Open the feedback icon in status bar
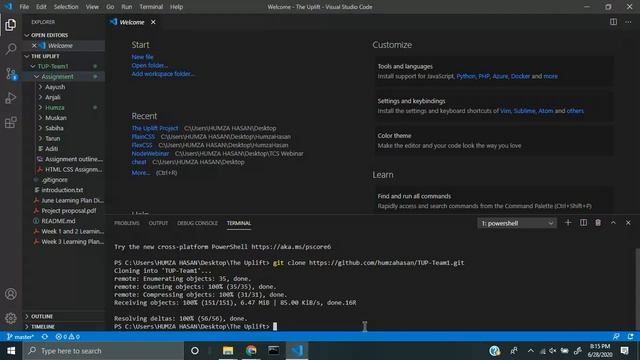 pos(616,337)
